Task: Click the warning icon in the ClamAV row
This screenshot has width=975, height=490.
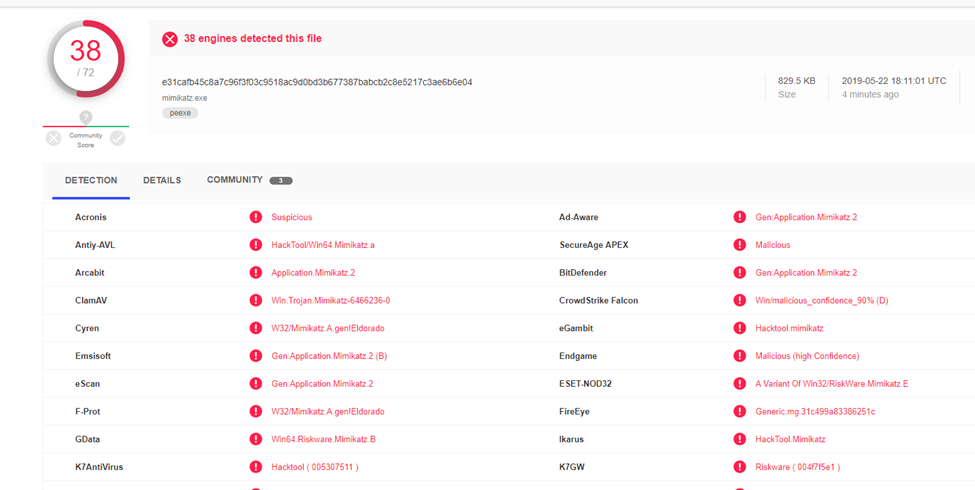Action: [x=256, y=300]
